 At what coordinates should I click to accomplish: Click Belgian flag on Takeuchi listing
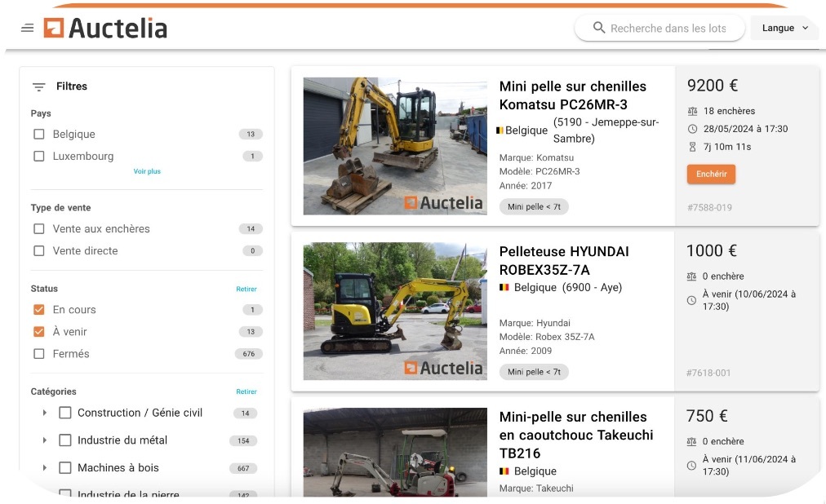click(x=504, y=471)
